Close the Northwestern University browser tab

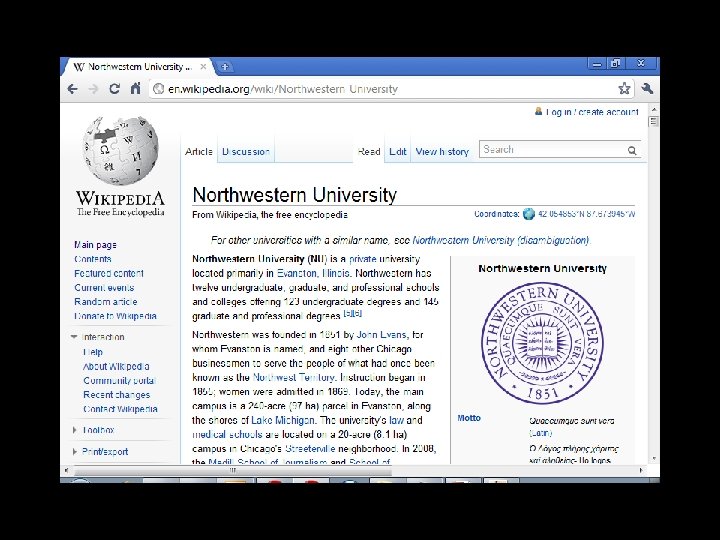(x=203, y=67)
